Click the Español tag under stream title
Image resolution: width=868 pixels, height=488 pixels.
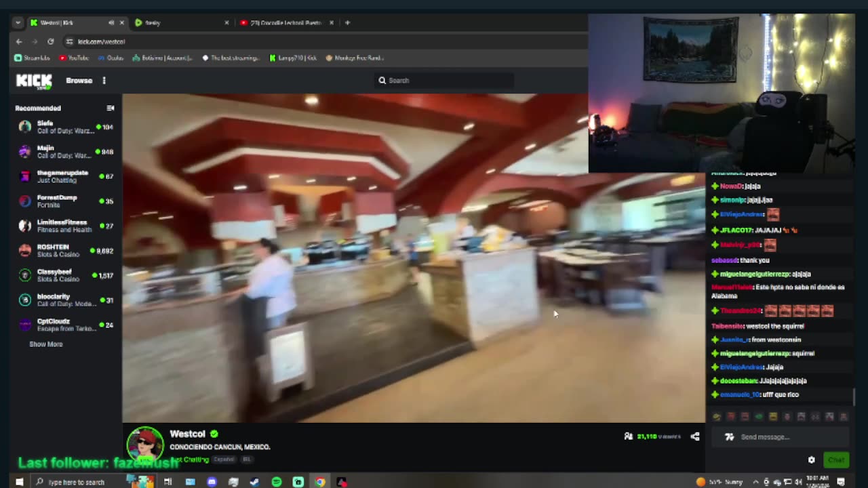[224, 460]
